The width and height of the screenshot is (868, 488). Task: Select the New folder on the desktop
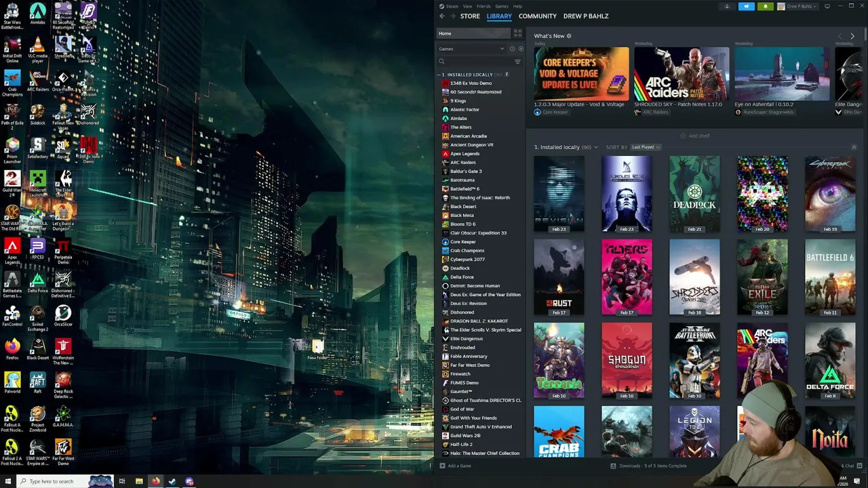[317, 350]
